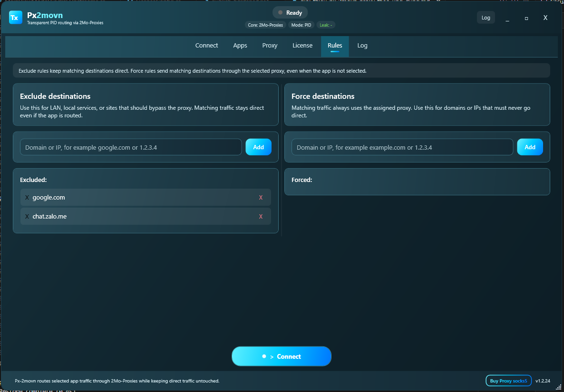The height and width of the screenshot is (392, 564).
Task: Maximize the Px2movn window
Action: [x=526, y=18]
